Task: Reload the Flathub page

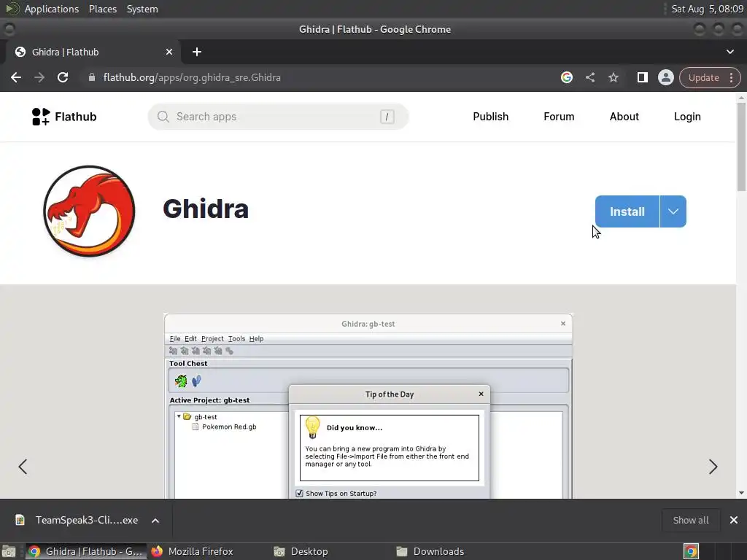Action: pyautogui.click(x=63, y=77)
